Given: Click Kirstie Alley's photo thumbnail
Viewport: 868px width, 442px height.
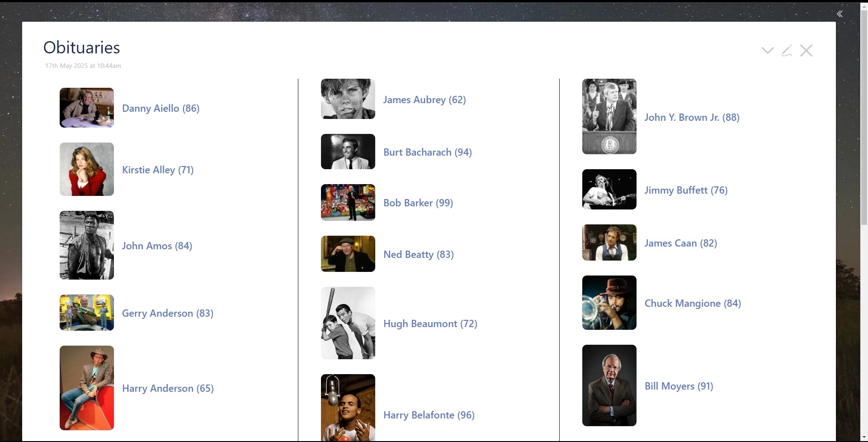Looking at the screenshot, I should (x=87, y=169).
